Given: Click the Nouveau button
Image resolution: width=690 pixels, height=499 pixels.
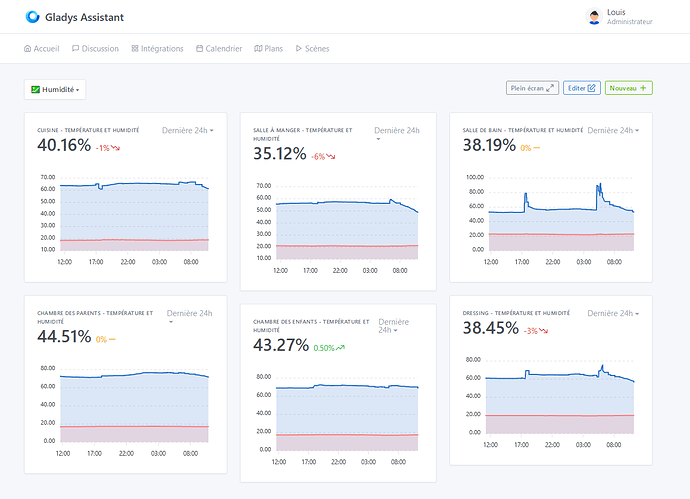Looking at the screenshot, I should click(628, 88).
